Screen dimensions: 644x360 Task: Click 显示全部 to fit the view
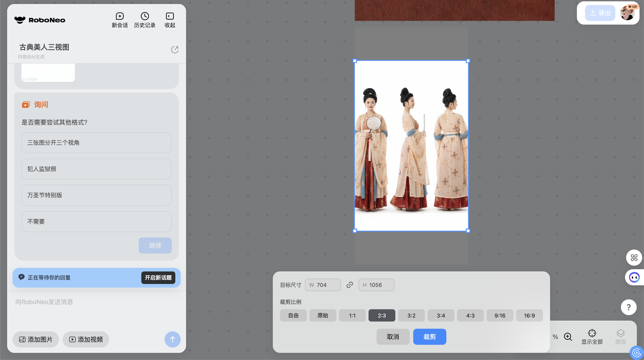pyautogui.click(x=592, y=337)
